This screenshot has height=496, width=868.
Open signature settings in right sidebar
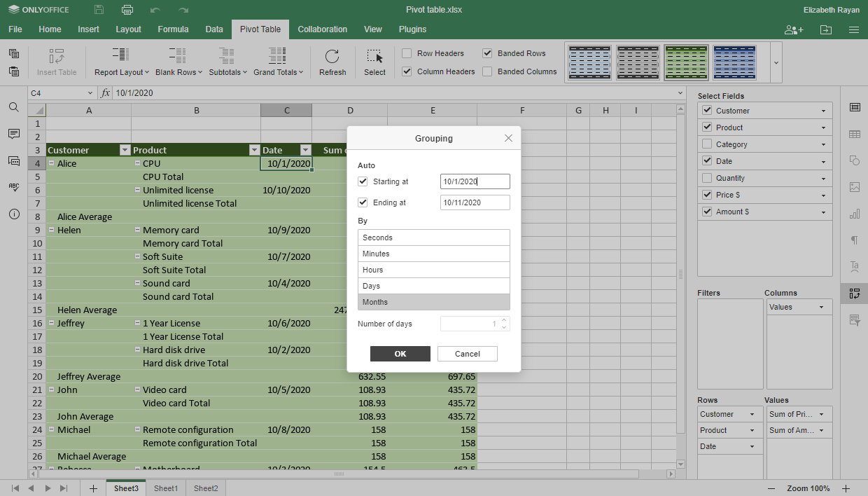tap(855, 320)
